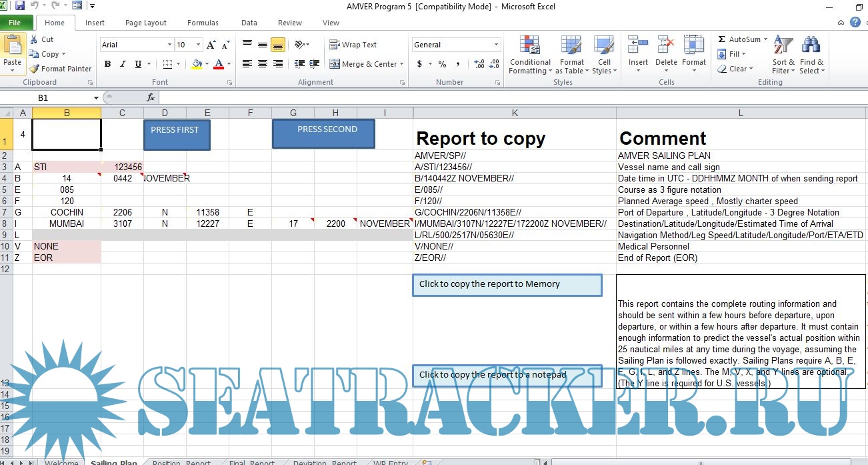Switch to the Page Layout ribbon tab
868x465 pixels.
point(146,23)
